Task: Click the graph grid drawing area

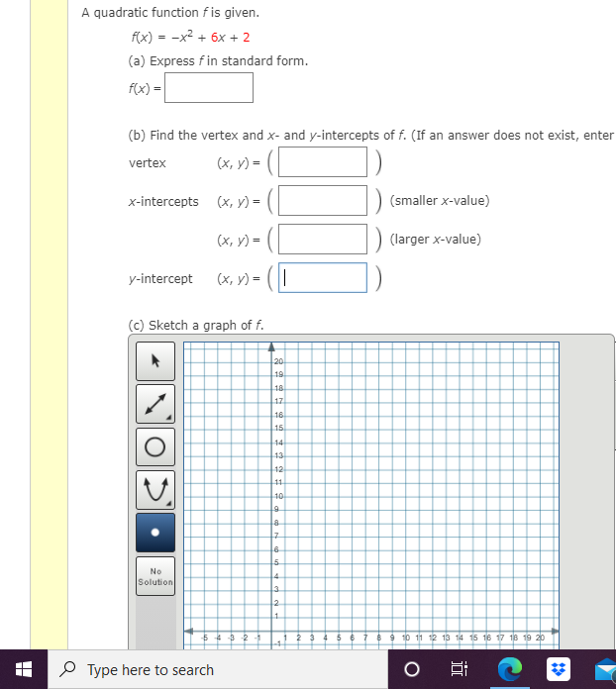Action: pyautogui.click(x=371, y=495)
